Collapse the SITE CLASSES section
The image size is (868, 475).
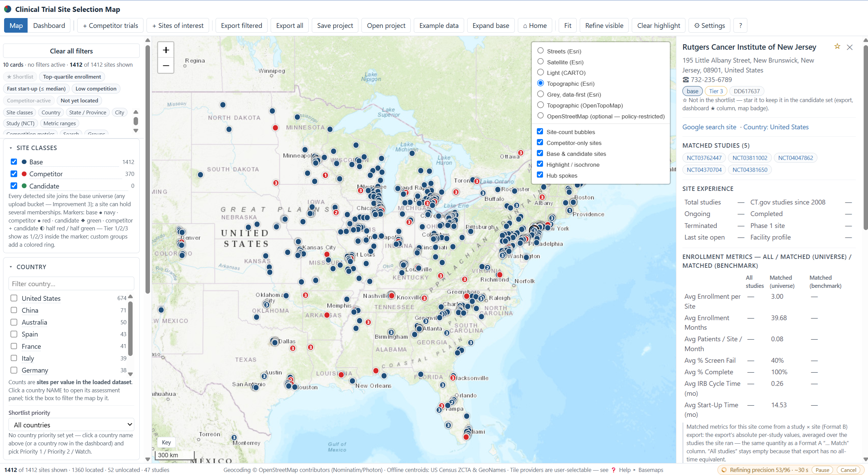tap(11, 148)
